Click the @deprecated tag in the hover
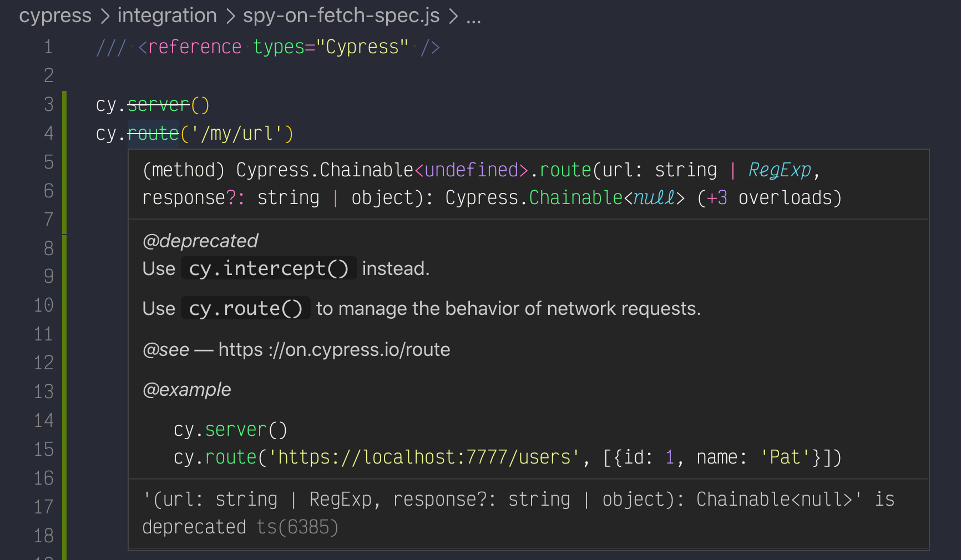961x560 pixels. (x=200, y=241)
